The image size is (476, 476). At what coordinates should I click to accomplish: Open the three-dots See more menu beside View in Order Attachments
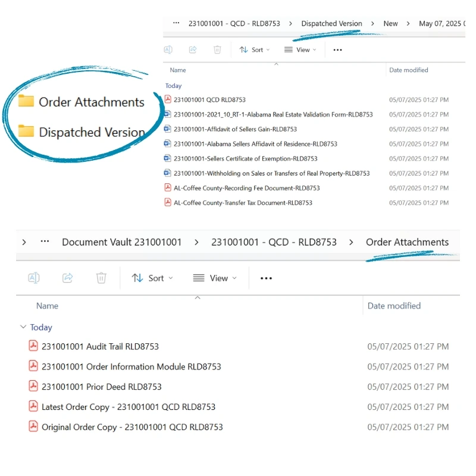pos(266,278)
